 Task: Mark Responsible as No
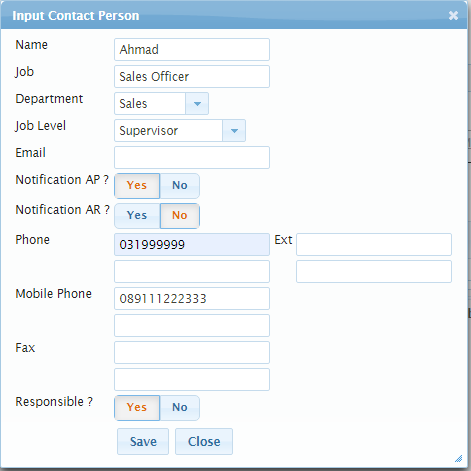point(180,408)
